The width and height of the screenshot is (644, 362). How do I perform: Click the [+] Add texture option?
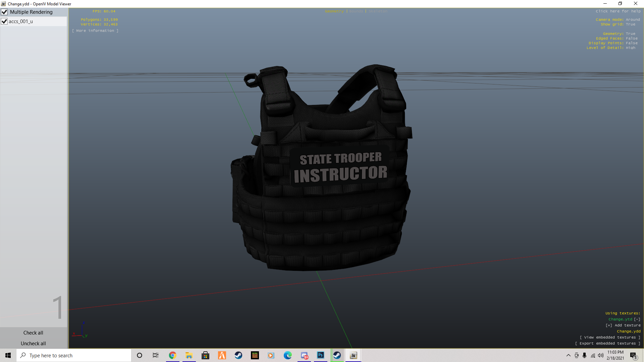tap(623, 325)
